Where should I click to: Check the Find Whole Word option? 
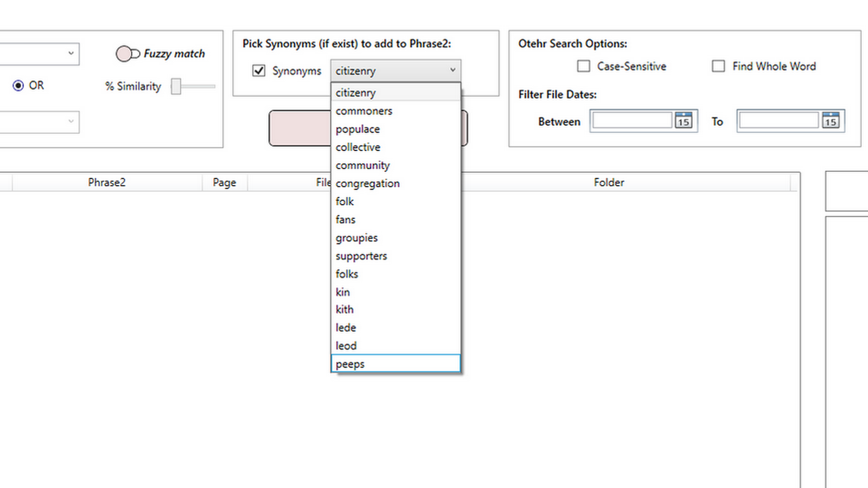click(718, 66)
